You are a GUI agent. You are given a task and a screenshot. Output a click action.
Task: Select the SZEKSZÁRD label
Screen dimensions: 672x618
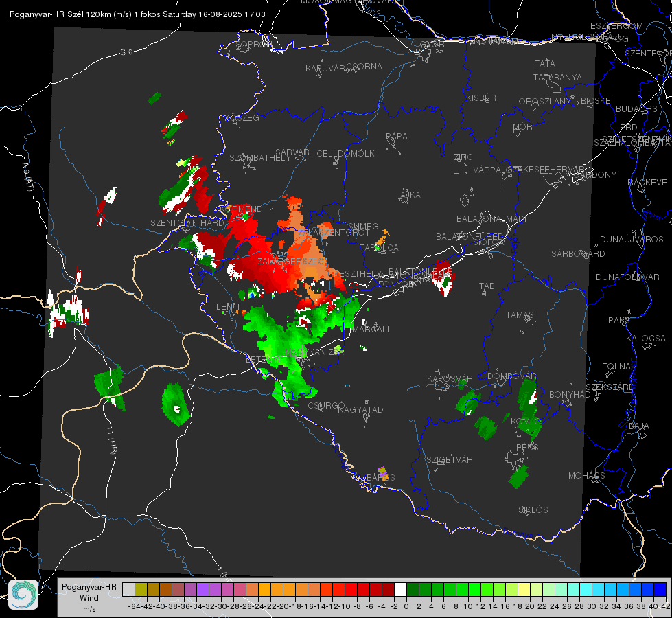[x=610, y=387]
